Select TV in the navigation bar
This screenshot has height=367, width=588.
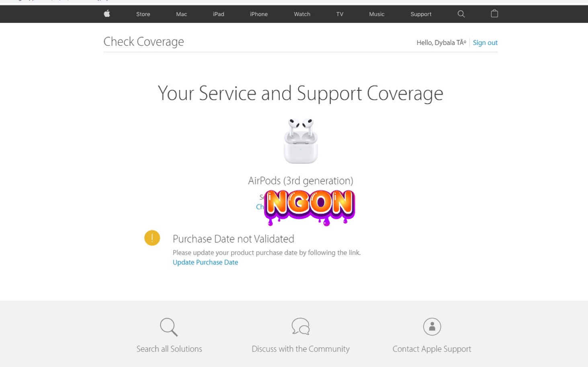coord(340,14)
